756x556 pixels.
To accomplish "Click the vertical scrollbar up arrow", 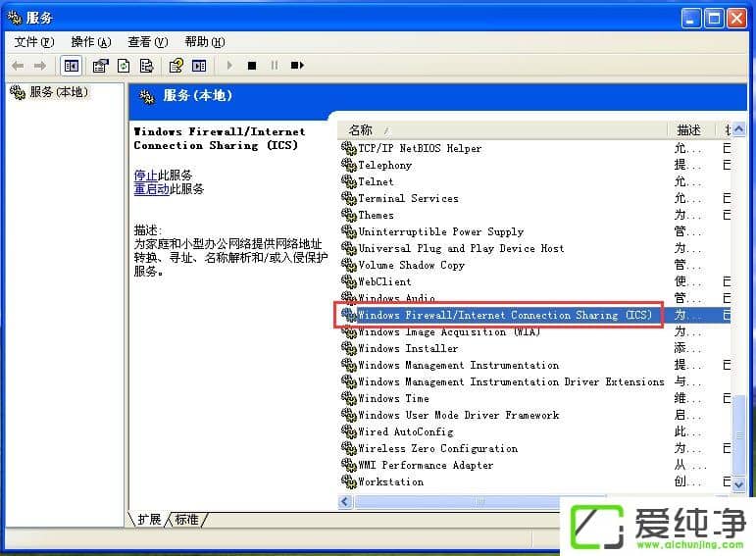I will 738,129.
